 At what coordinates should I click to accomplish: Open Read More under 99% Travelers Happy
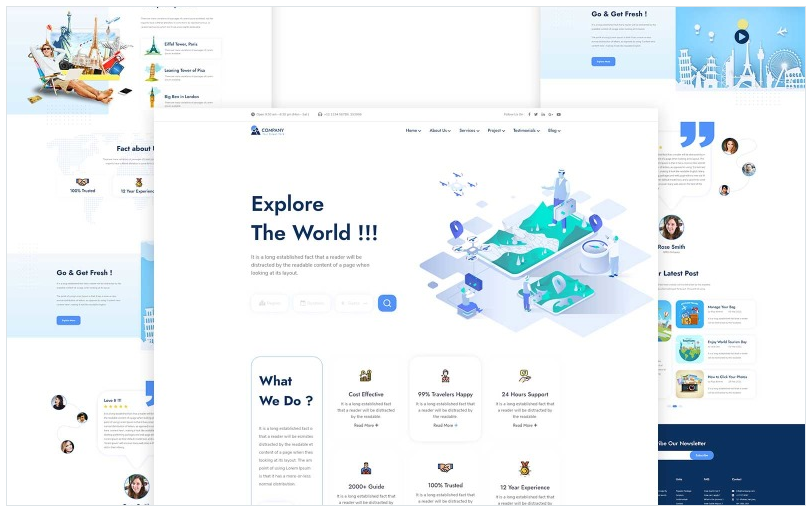[x=445, y=425]
